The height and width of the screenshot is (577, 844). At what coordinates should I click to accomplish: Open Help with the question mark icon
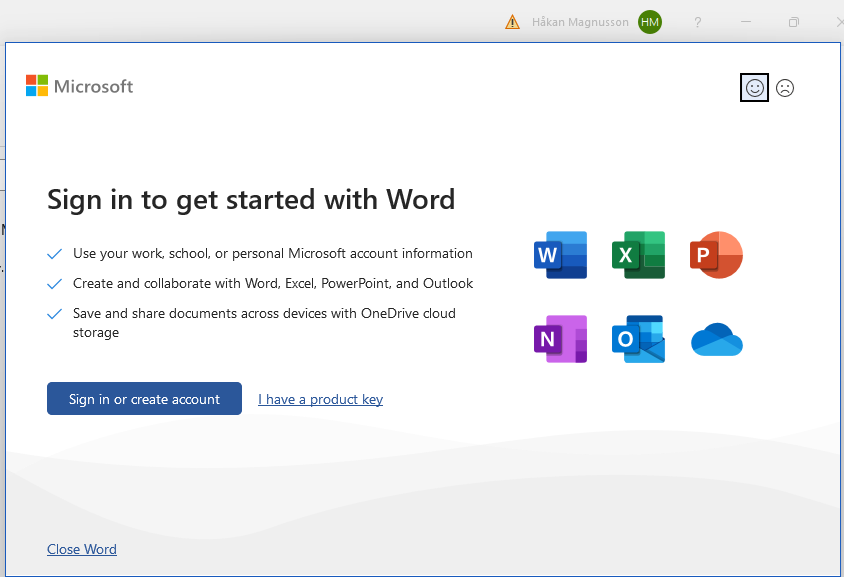[x=698, y=22]
